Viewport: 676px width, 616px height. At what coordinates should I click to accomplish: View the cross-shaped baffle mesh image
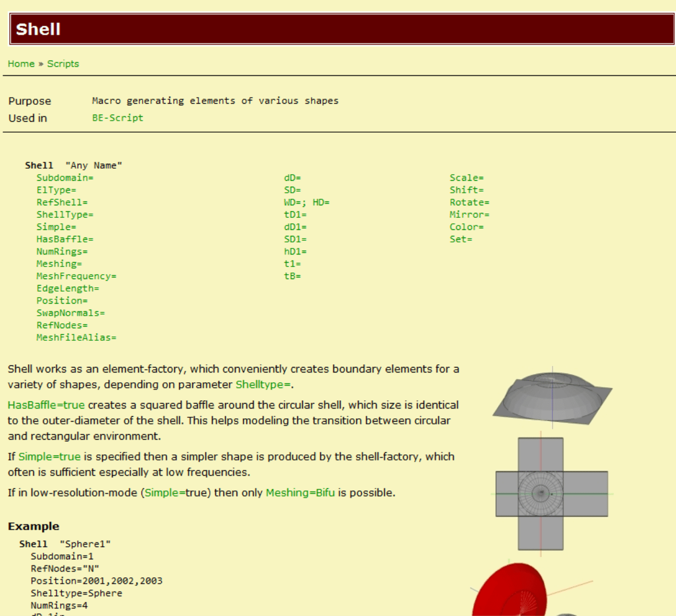pyautogui.click(x=551, y=494)
